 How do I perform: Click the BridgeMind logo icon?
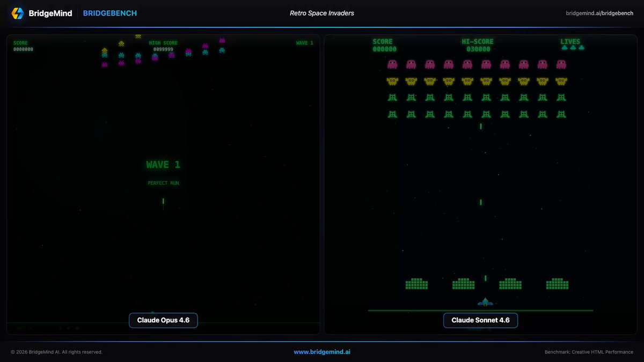(18, 13)
